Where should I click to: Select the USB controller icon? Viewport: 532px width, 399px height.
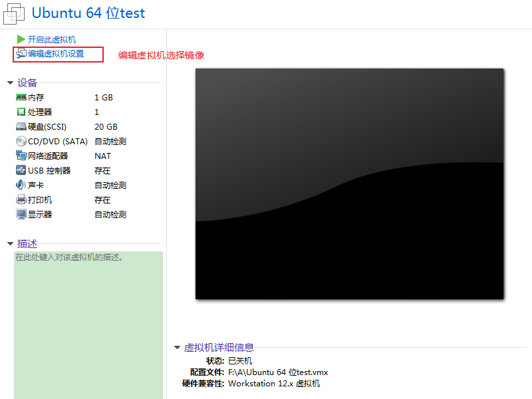[x=21, y=171]
